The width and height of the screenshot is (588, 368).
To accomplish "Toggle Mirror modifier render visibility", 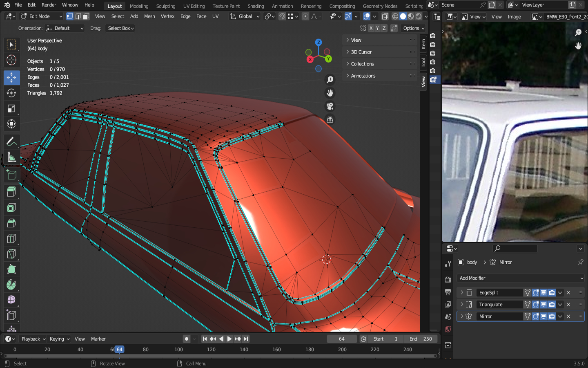I will click(552, 316).
